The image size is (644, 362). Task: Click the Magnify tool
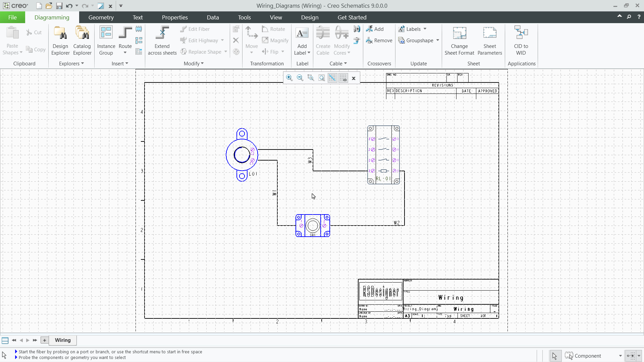[275, 41]
